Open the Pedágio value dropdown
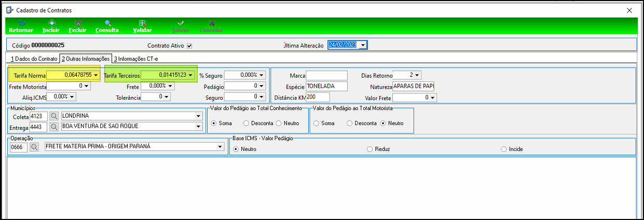Viewport: 644px width, 220px height. pos(262,86)
